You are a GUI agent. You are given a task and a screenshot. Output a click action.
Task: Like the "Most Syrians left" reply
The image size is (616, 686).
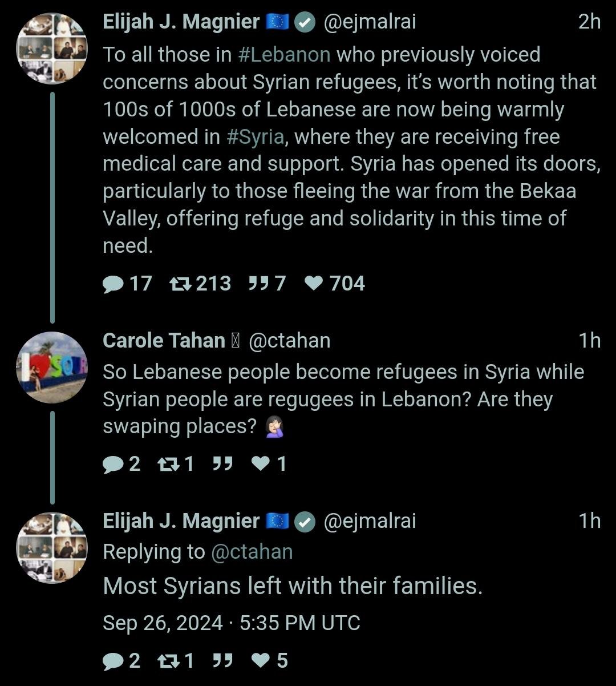pyautogui.click(x=261, y=661)
